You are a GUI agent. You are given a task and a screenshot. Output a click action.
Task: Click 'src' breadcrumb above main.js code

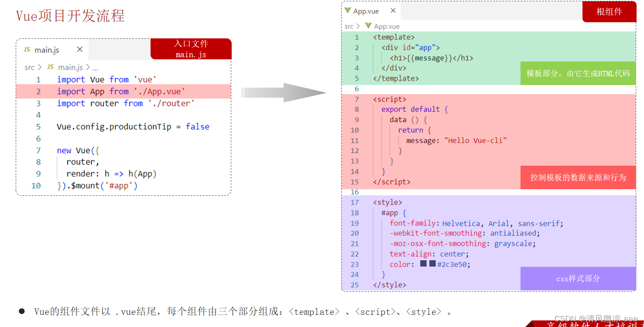(29, 68)
